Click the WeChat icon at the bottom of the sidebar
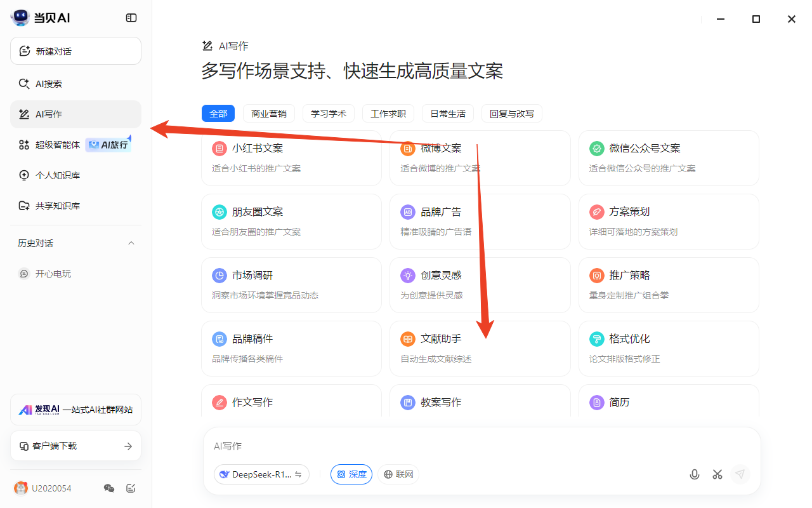812x508 pixels. click(109, 488)
